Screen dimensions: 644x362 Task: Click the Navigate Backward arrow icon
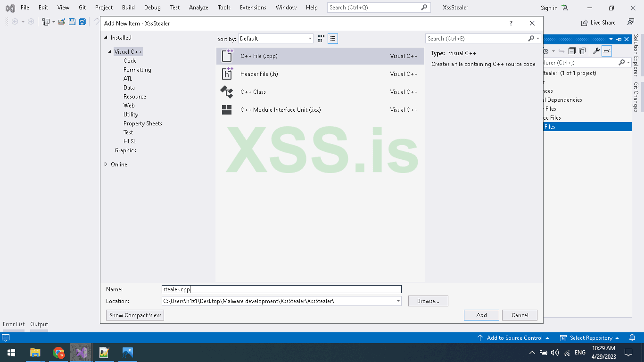pyautogui.click(x=15, y=22)
